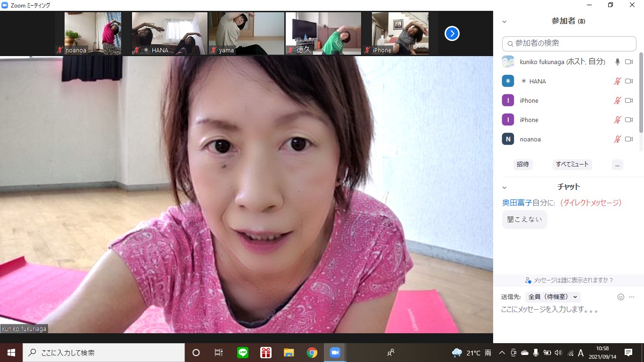The height and width of the screenshot is (362, 644).
Task: Collapse the 参加者 participants panel
Action: [504, 22]
